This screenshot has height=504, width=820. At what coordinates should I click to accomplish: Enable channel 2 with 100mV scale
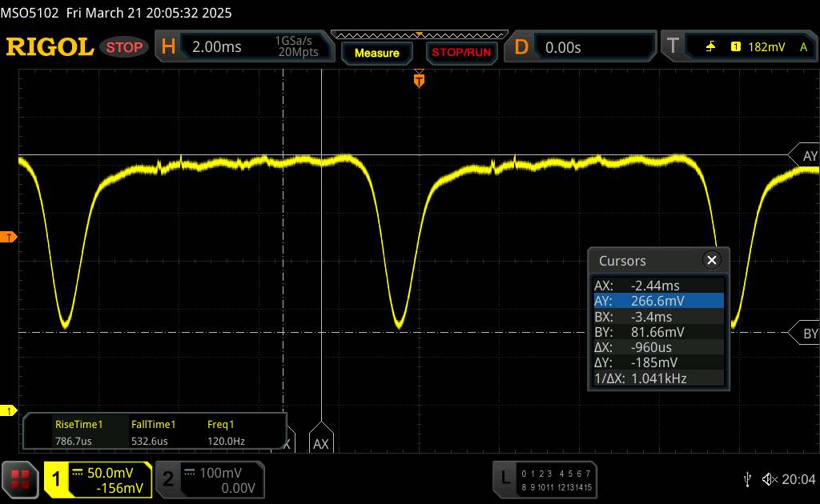click(208, 479)
